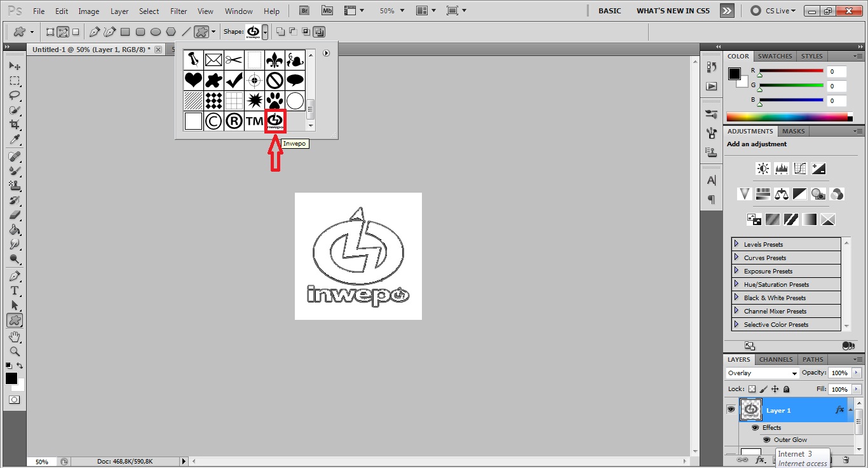Open the Window menu

pos(239,11)
